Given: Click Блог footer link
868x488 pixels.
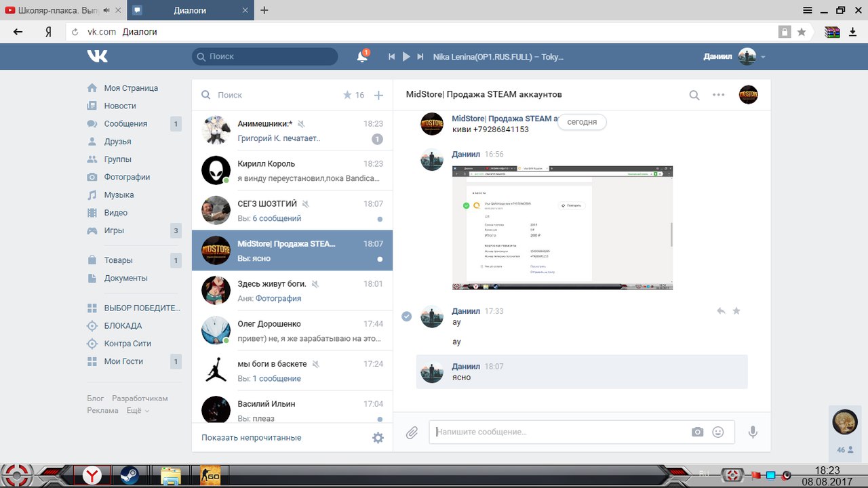Looking at the screenshot, I should (x=96, y=399).
